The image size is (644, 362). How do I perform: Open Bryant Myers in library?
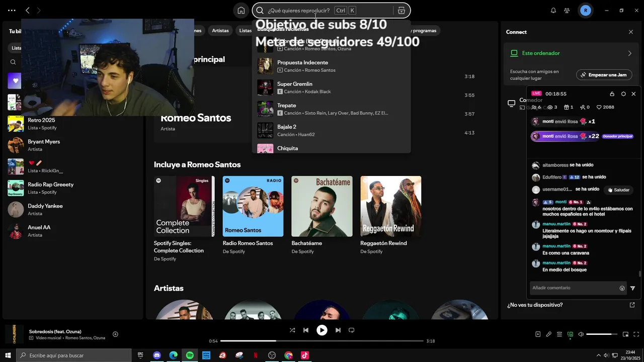[72, 145]
